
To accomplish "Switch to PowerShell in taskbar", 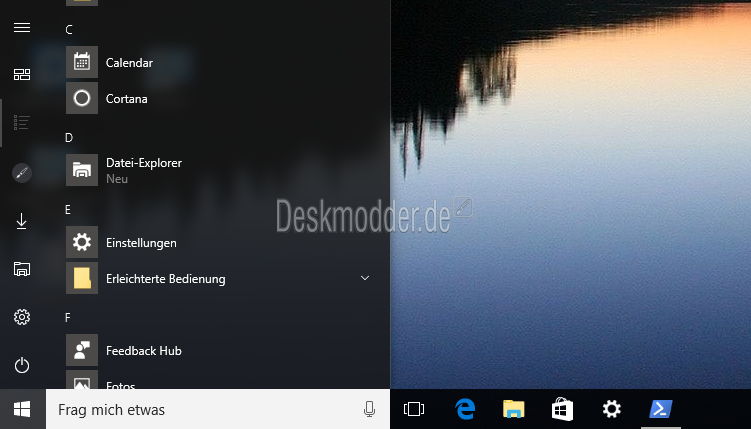I will tap(661, 409).
